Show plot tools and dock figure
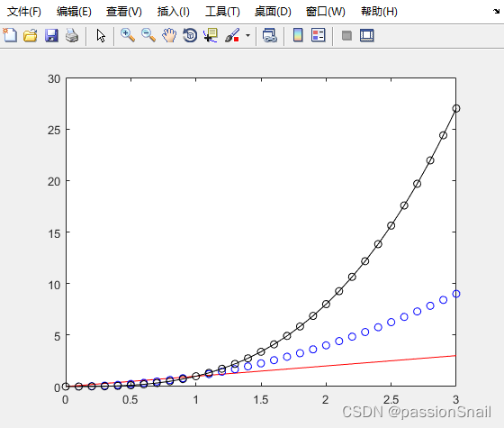Screen dimensions: 504x428 pyautogui.click(x=367, y=35)
